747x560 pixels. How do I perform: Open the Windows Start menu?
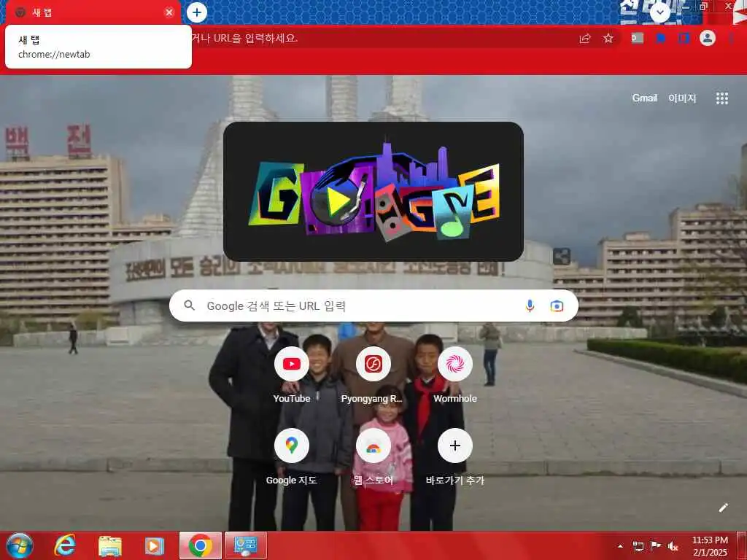[x=20, y=545]
